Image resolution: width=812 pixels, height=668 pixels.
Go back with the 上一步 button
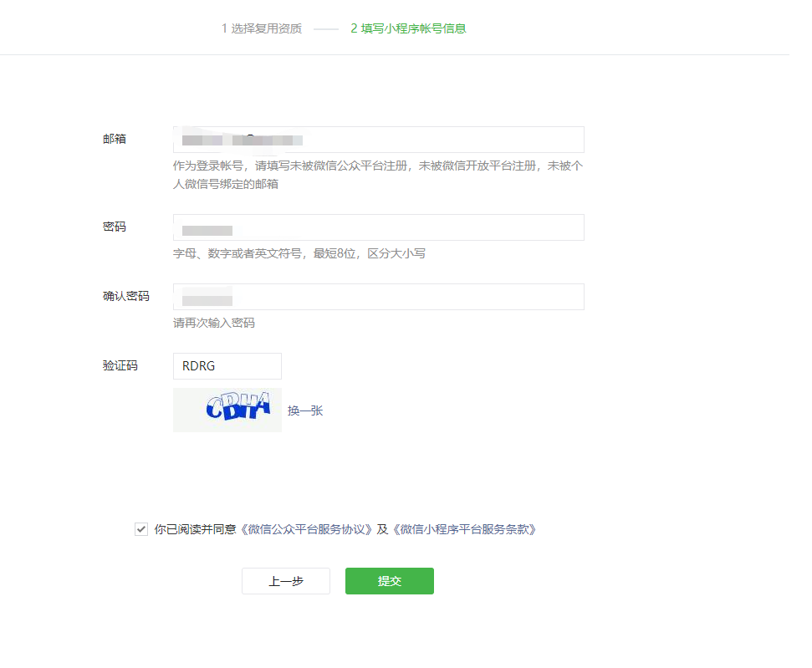[x=285, y=581]
